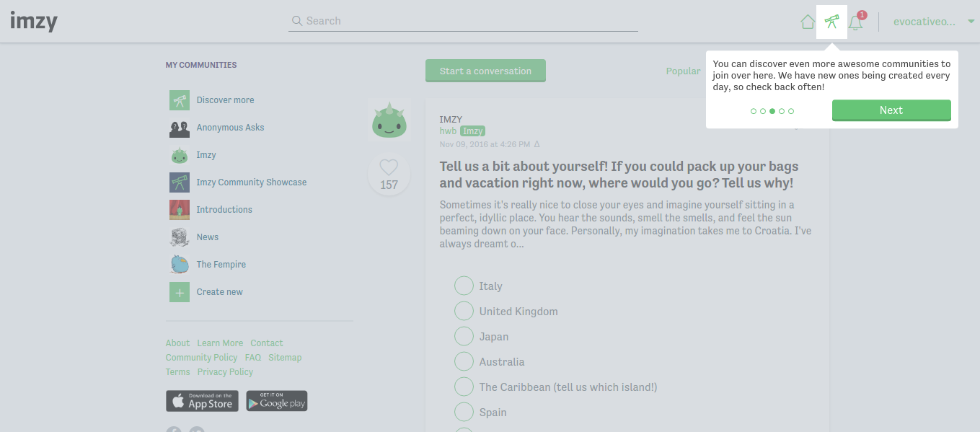
Task: Click the Discover more telescope icon
Action: pyautogui.click(x=180, y=100)
